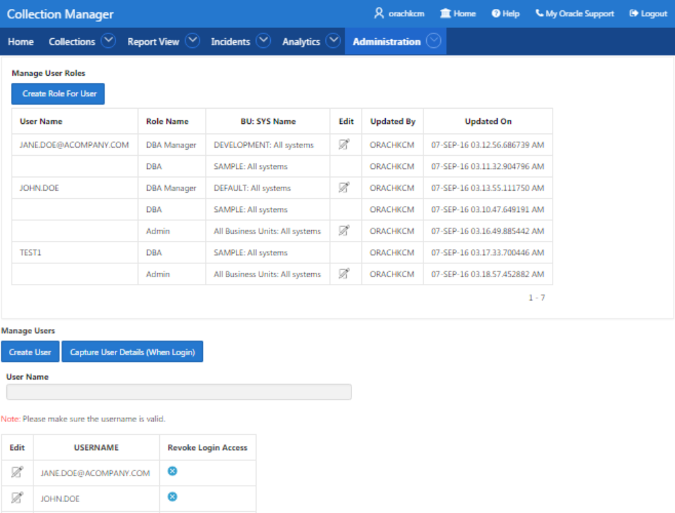Click timestamp 07-SEP-16 03.18.57.452882 AM
The height and width of the screenshot is (513, 675).
pyautogui.click(x=487, y=274)
